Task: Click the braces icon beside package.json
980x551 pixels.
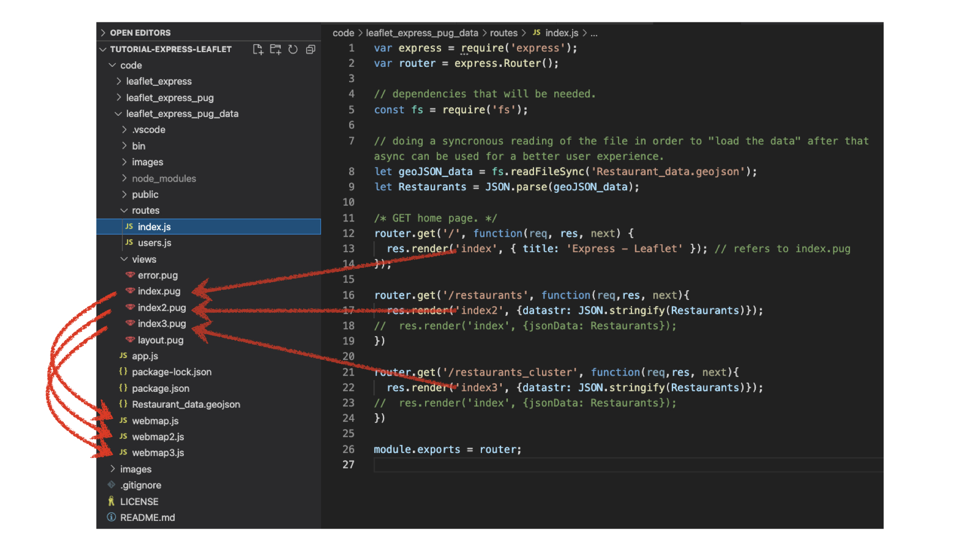Action: pyautogui.click(x=123, y=388)
